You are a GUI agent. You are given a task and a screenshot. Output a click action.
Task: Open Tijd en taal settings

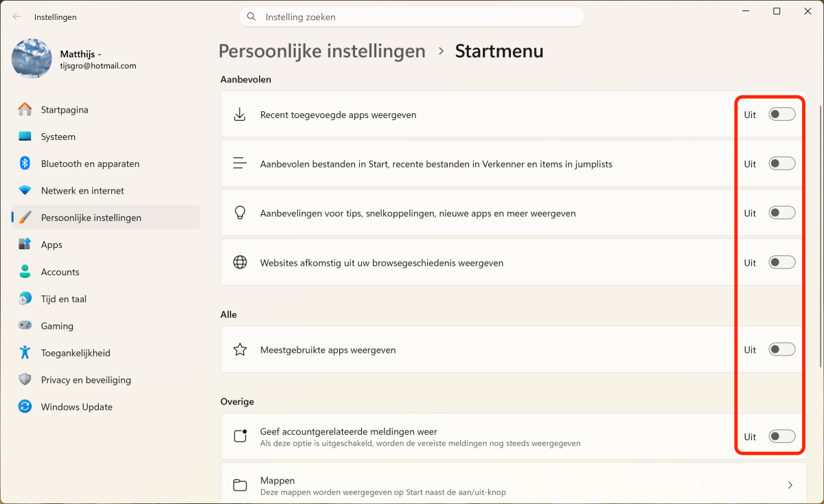(x=63, y=299)
